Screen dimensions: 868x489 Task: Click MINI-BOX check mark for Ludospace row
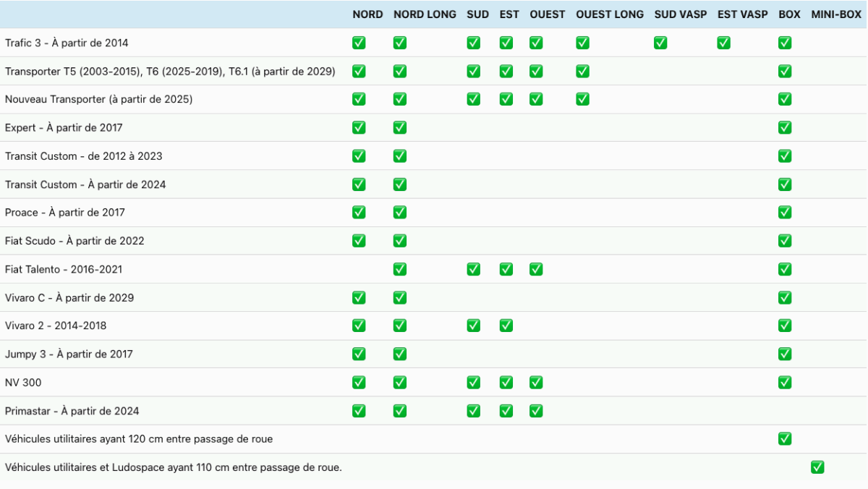point(817,467)
